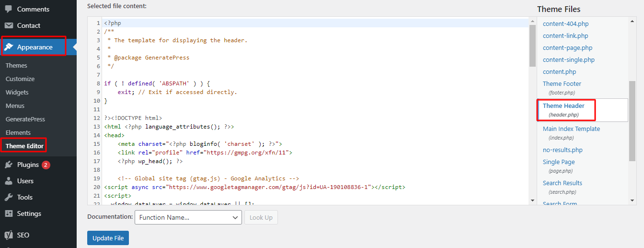This screenshot has width=644, height=248.
Task: Open the Comments menu icon
Action: [9, 9]
